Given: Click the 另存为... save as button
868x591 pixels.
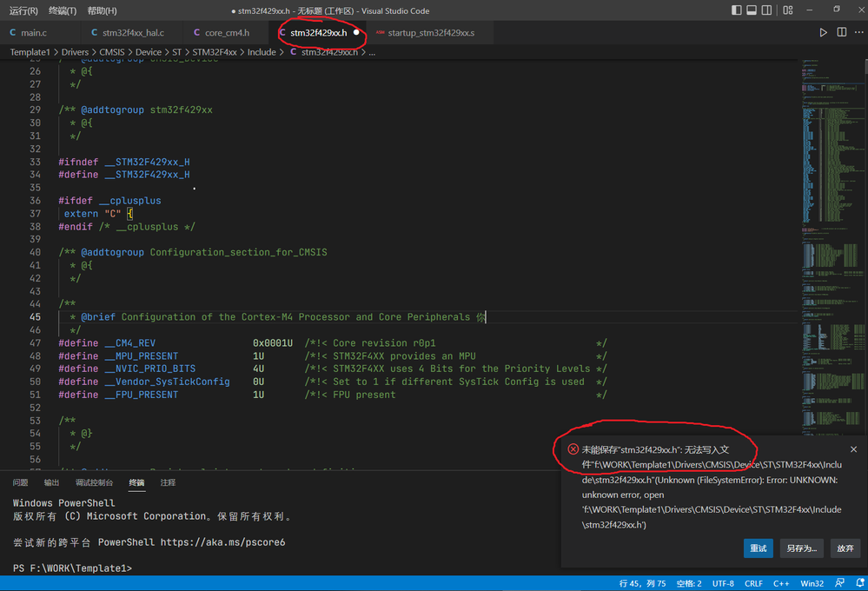Looking at the screenshot, I should pos(802,548).
